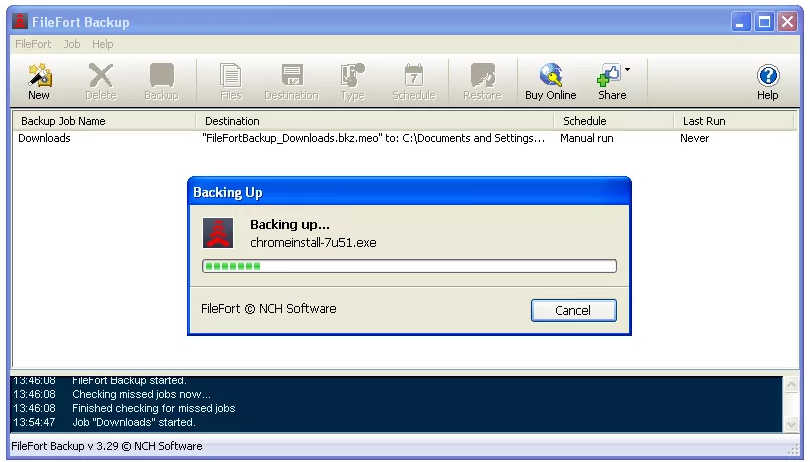The height and width of the screenshot is (462, 810).
Task: Click the Buy Online icon
Action: tap(551, 82)
